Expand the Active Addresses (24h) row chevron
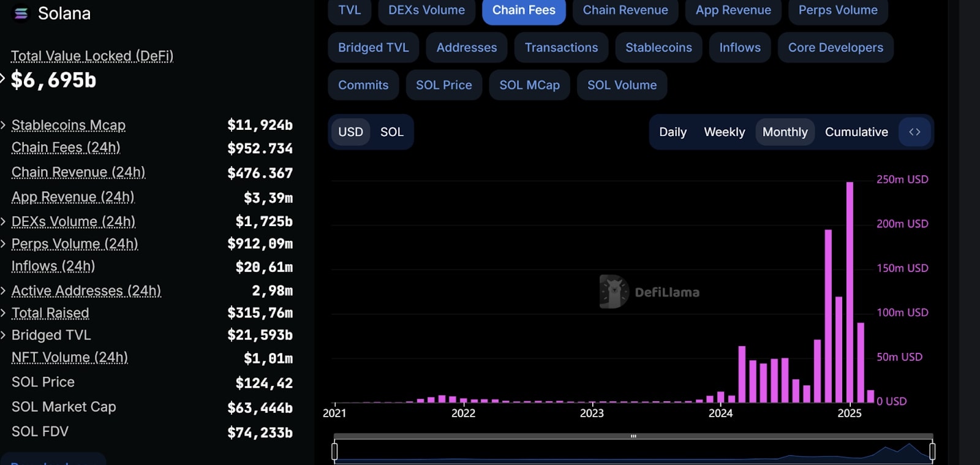 (x=3, y=290)
